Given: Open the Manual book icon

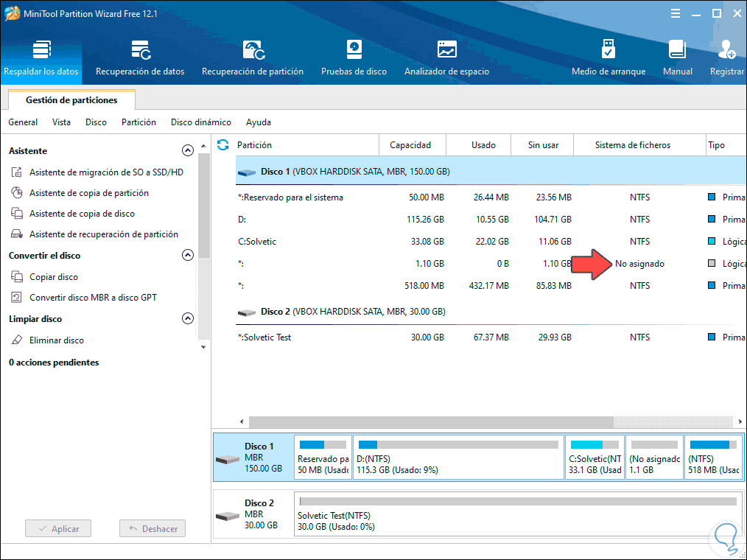Looking at the screenshot, I should (x=677, y=50).
